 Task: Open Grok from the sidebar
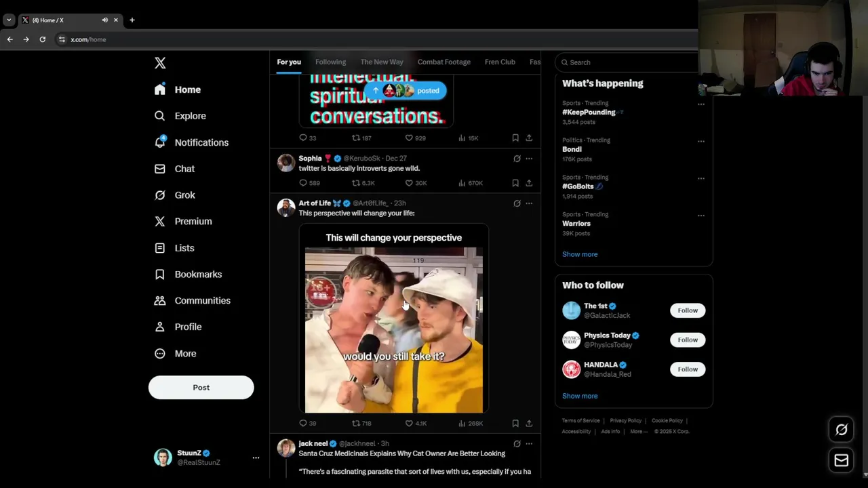click(175, 195)
